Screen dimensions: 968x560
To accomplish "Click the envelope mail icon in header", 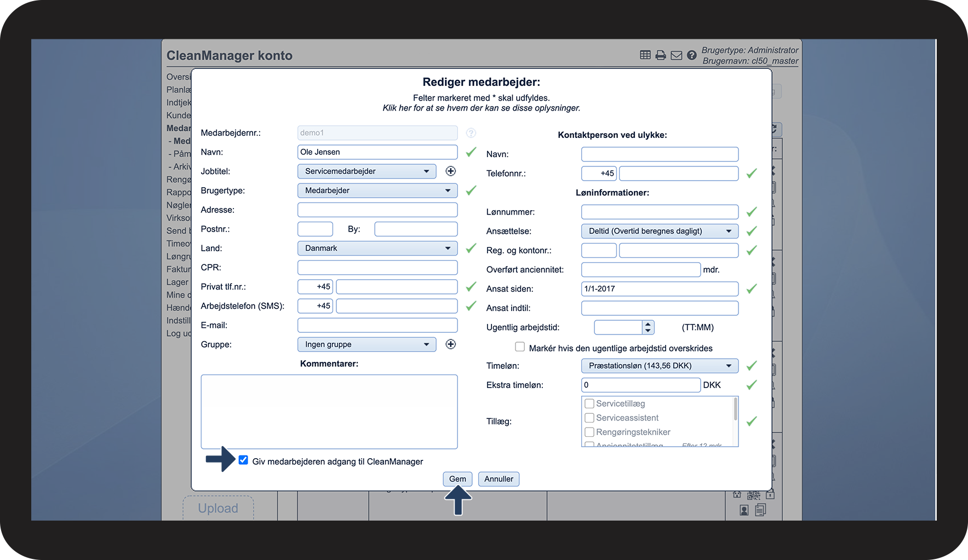I will pos(677,55).
